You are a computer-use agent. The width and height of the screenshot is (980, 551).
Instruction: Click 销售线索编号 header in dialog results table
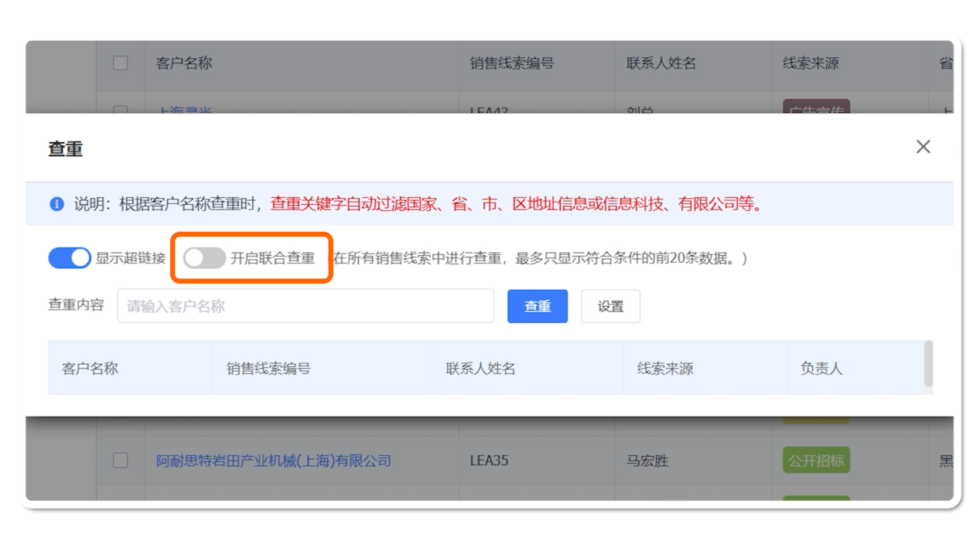(268, 369)
